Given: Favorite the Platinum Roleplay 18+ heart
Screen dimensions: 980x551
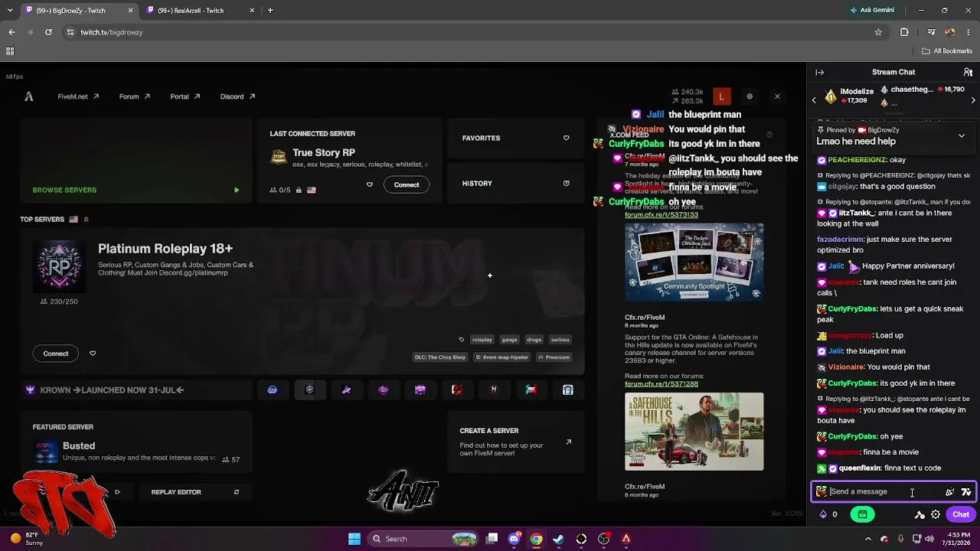Looking at the screenshot, I should 93,354.
